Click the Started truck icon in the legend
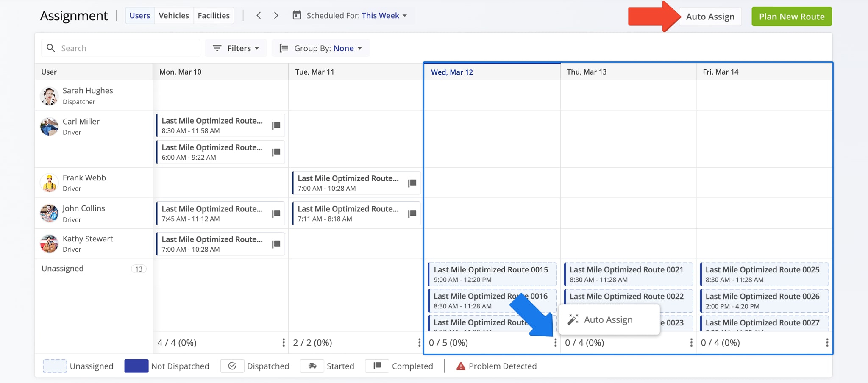868x383 pixels. coord(312,366)
